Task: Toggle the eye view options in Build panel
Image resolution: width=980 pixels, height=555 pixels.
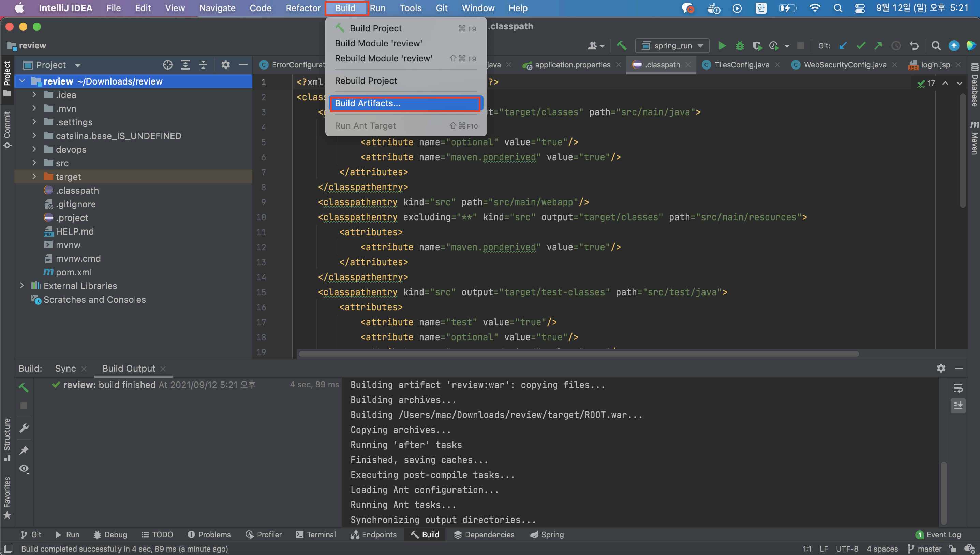Action: 24,468
